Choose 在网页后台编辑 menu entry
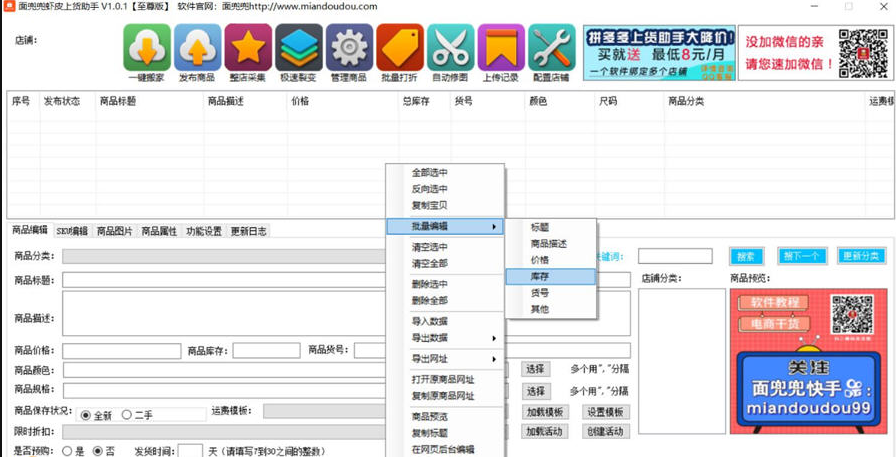The width and height of the screenshot is (896, 457). pos(445,449)
